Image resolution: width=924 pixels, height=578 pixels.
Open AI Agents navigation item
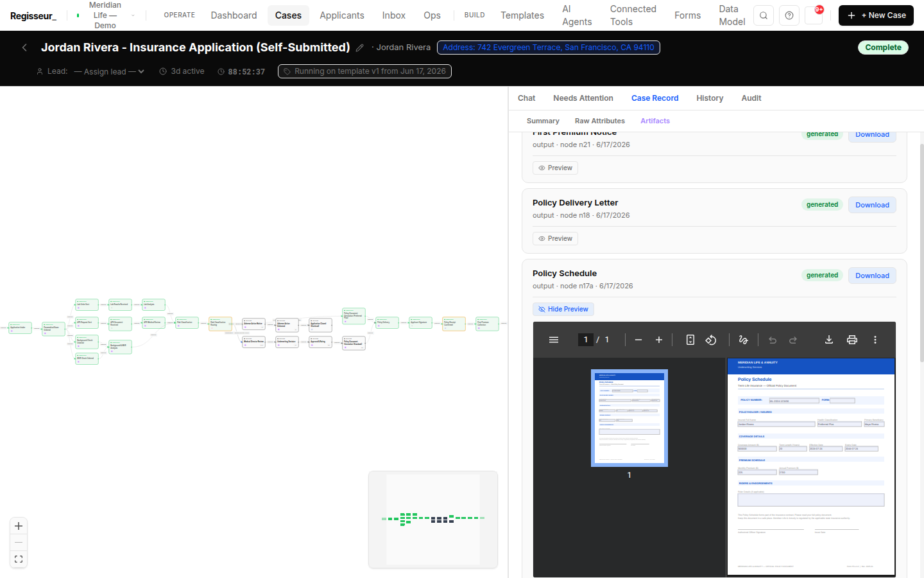point(577,15)
